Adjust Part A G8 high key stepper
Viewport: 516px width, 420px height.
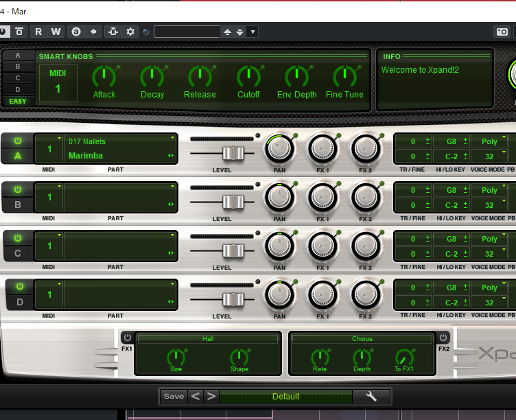click(x=465, y=141)
